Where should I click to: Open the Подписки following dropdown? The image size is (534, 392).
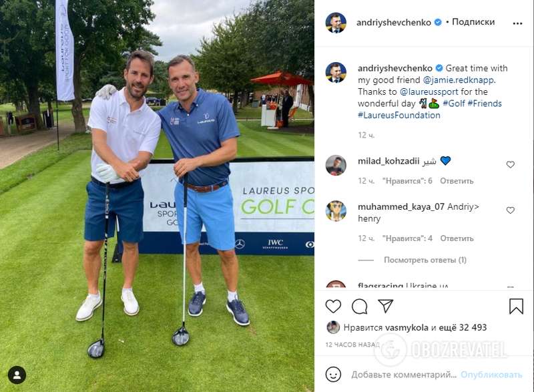pos(473,22)
